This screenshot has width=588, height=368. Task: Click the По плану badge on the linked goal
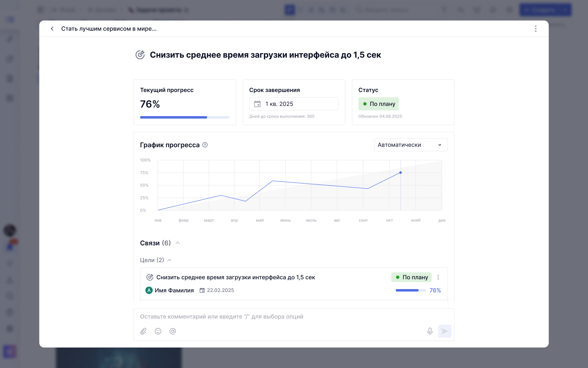coord(411,277)
